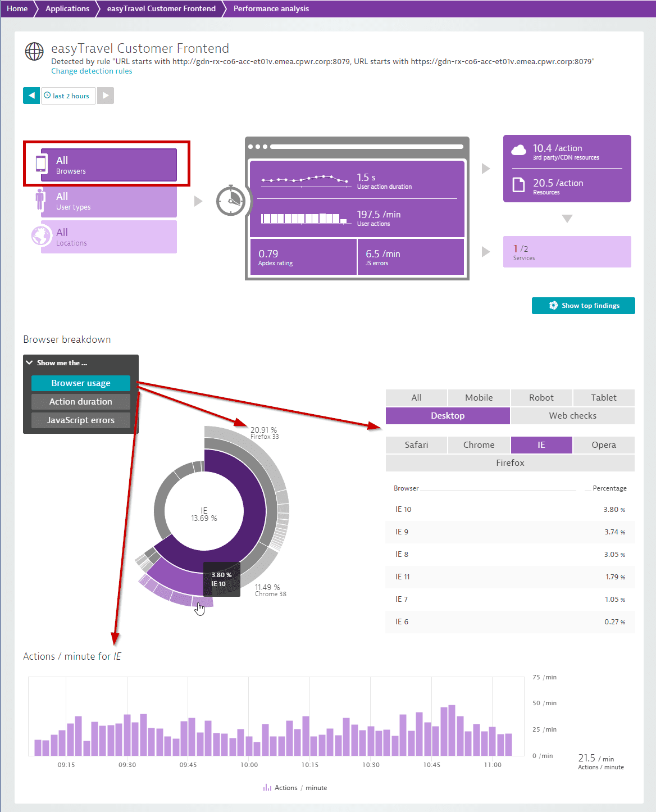Select the Action duration option
Viewport: 656px width, 812px height.
[x=81, y=402]
